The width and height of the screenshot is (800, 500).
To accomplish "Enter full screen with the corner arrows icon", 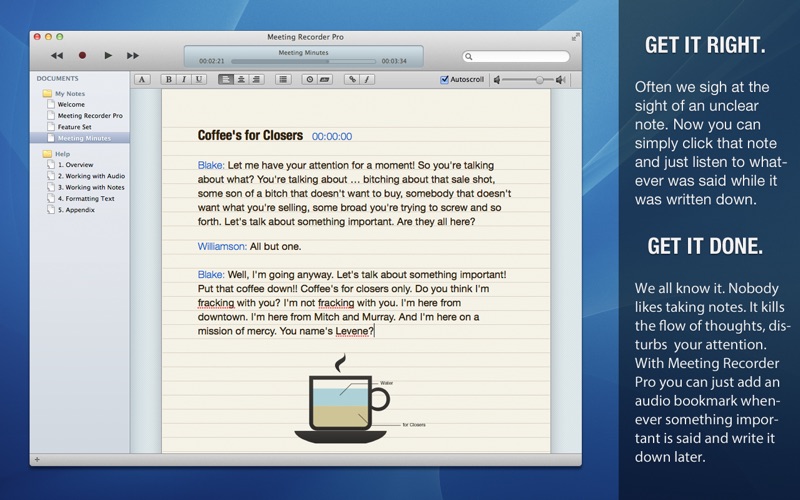I will 575,37.
